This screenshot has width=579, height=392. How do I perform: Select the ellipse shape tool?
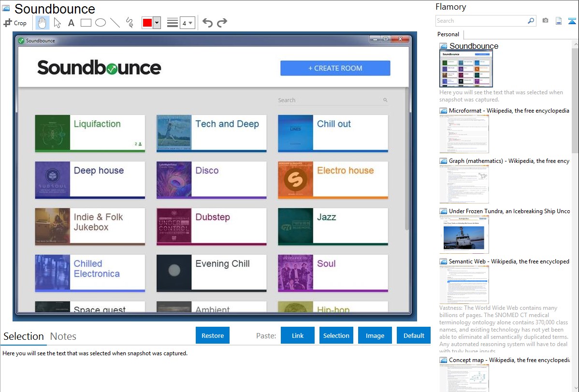(100, 22)
